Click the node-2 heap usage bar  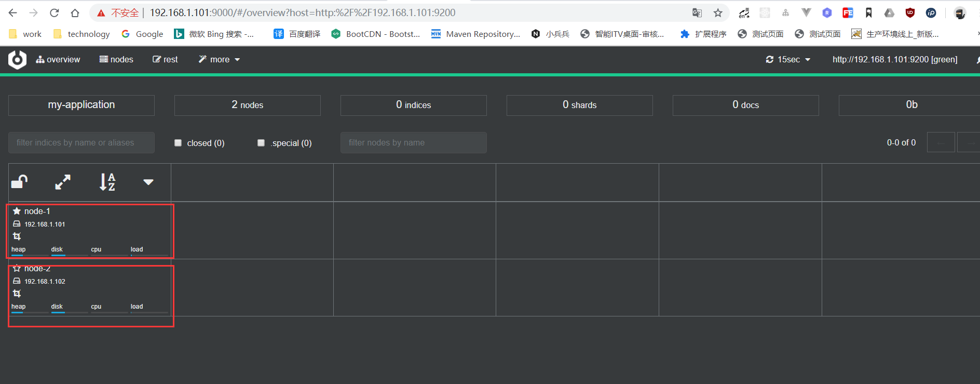click(x=30, y=312)
